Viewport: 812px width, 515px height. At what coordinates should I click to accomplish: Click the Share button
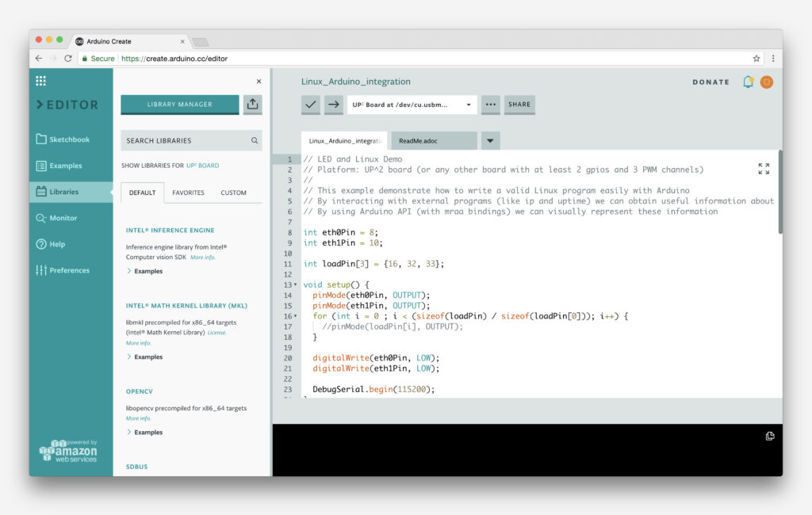point(519,104)
